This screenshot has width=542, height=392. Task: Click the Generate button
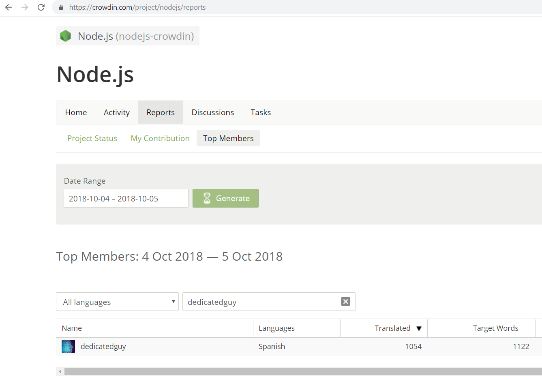pos(225,198)
